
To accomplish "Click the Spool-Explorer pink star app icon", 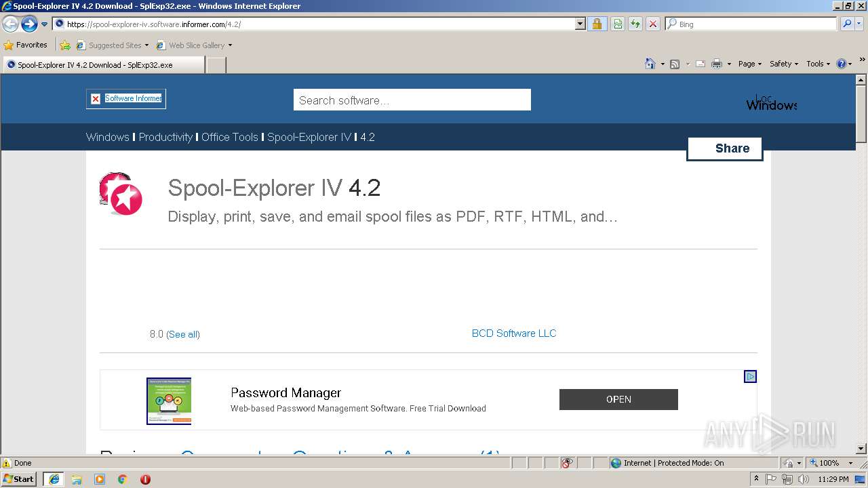I will tap(121, 194).
